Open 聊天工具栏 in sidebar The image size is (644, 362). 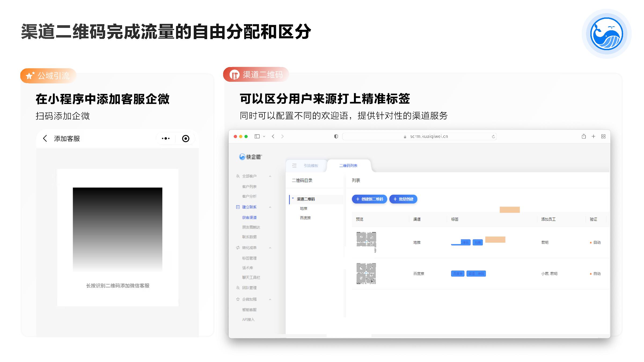(x=251, y=278)
